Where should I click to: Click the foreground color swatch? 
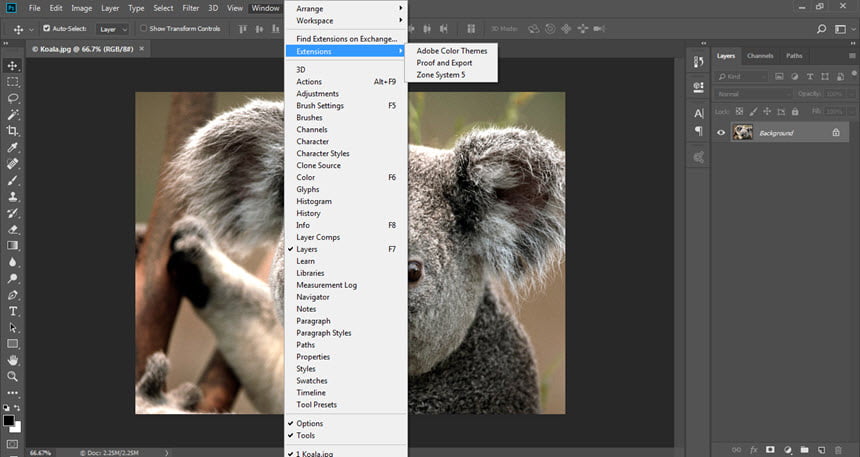click(8, 421)
